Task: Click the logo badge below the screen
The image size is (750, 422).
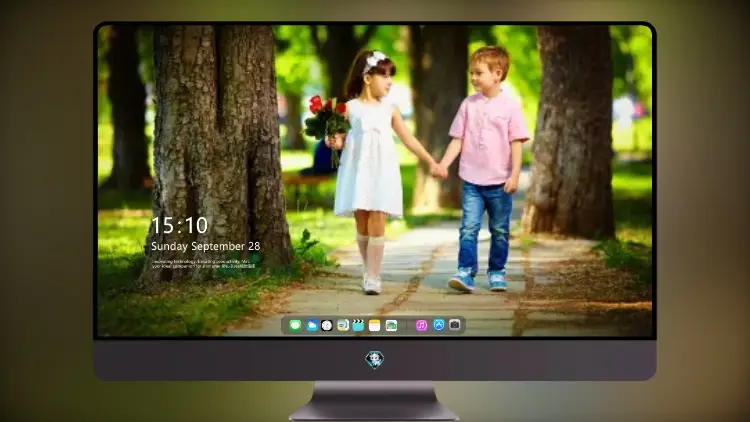Action: pyautogui.click(x=375, y=360)
